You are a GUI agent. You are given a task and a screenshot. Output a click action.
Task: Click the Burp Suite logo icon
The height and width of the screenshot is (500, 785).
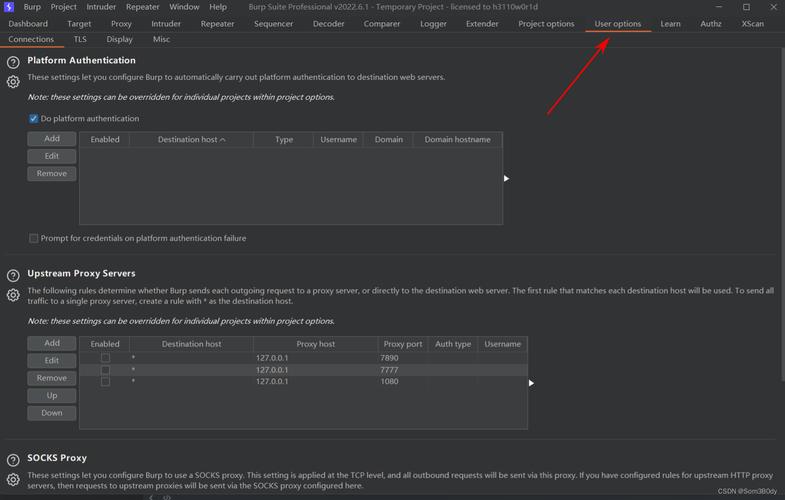point(9,7)
